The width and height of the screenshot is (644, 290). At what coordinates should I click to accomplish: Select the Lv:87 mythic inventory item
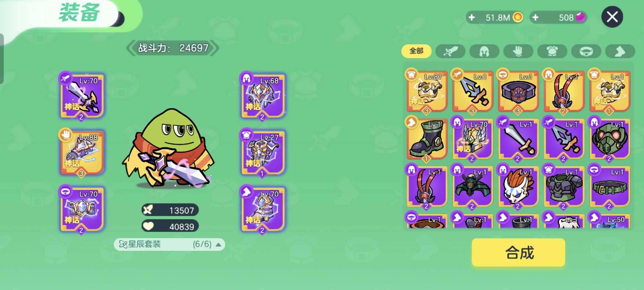point(427,91)
